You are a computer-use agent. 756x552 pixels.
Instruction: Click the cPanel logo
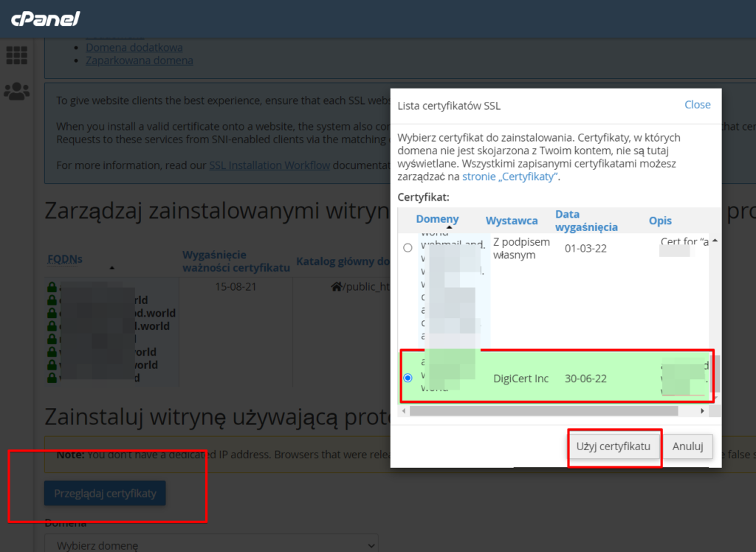tap(45, 18)
